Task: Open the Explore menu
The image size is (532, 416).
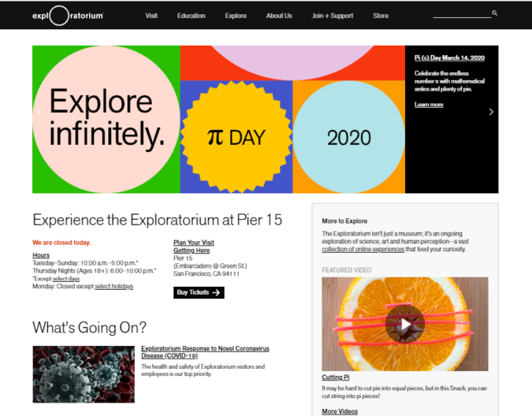Action: click(236, 16)
